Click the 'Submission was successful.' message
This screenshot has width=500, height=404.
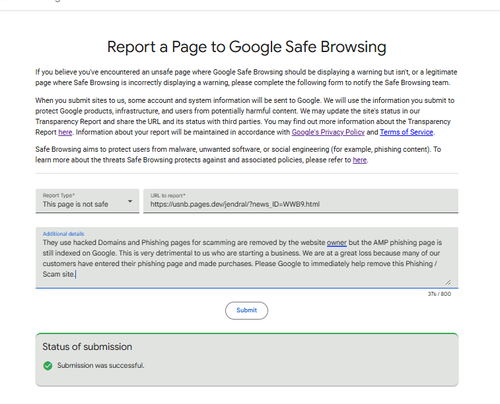[101, 366]
